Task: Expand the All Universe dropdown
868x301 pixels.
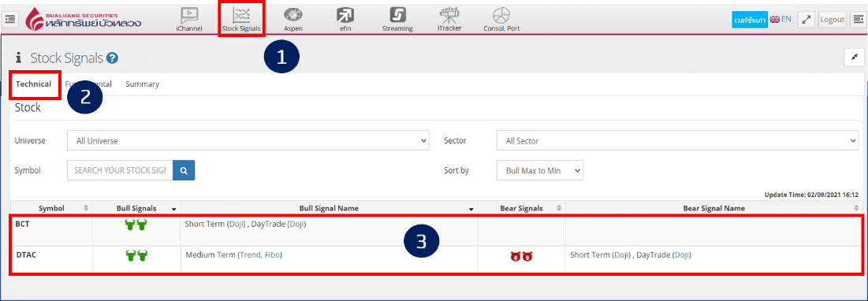Action: point(248,141)
